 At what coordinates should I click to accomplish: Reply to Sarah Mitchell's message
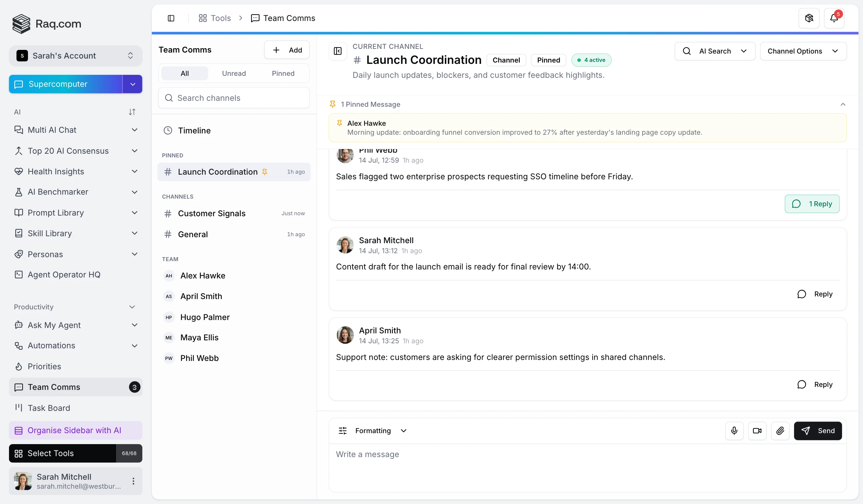815,294
